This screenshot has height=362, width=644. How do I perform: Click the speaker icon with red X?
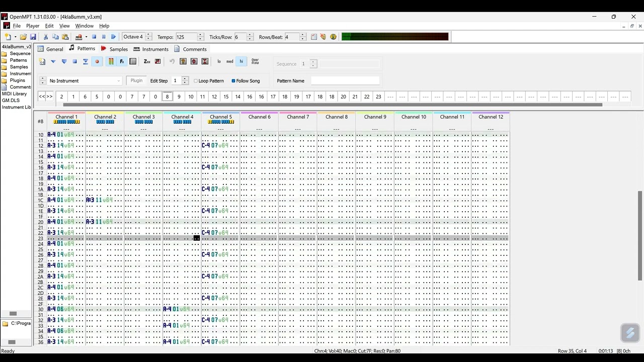tap(323, 37)
